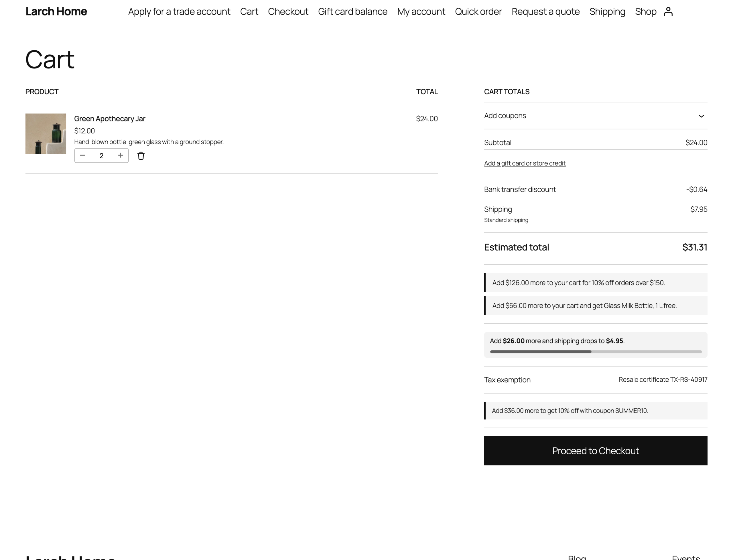The height and width of the screenshot is (560, 733).
Task: Open the user account icon
Action: (668, 12)
